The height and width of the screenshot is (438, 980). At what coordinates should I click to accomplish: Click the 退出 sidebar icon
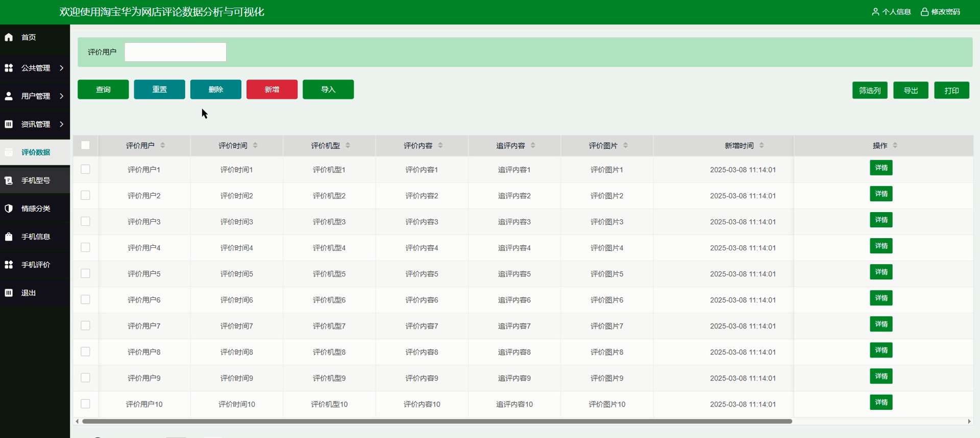(x=9, y=293)
